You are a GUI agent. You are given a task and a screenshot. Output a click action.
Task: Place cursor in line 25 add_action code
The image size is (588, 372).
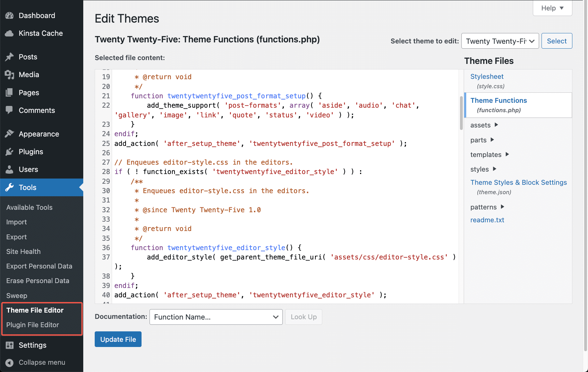coord(261,143)
